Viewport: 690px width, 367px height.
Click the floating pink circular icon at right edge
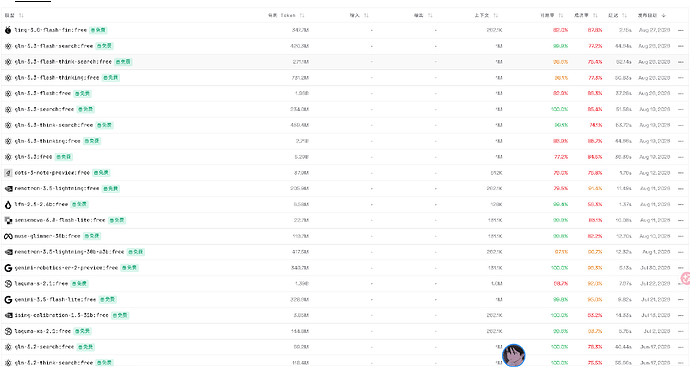(x=686, y=278)
